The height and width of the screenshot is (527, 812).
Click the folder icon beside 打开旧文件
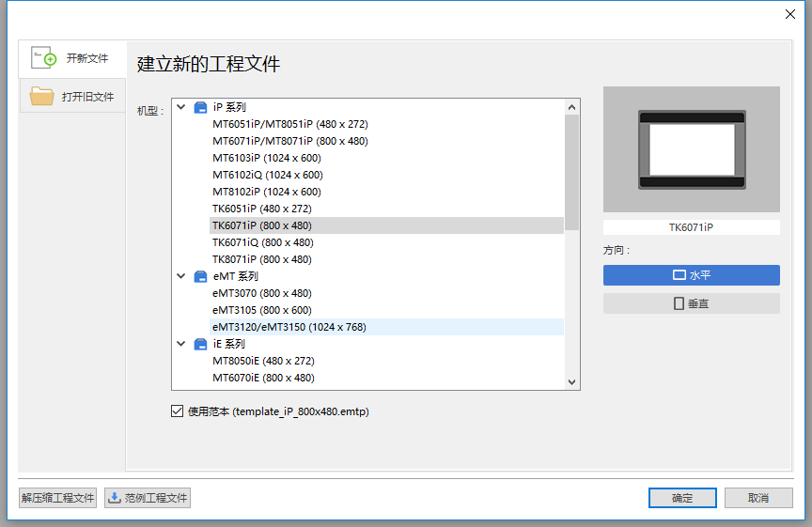pos(41,96)
